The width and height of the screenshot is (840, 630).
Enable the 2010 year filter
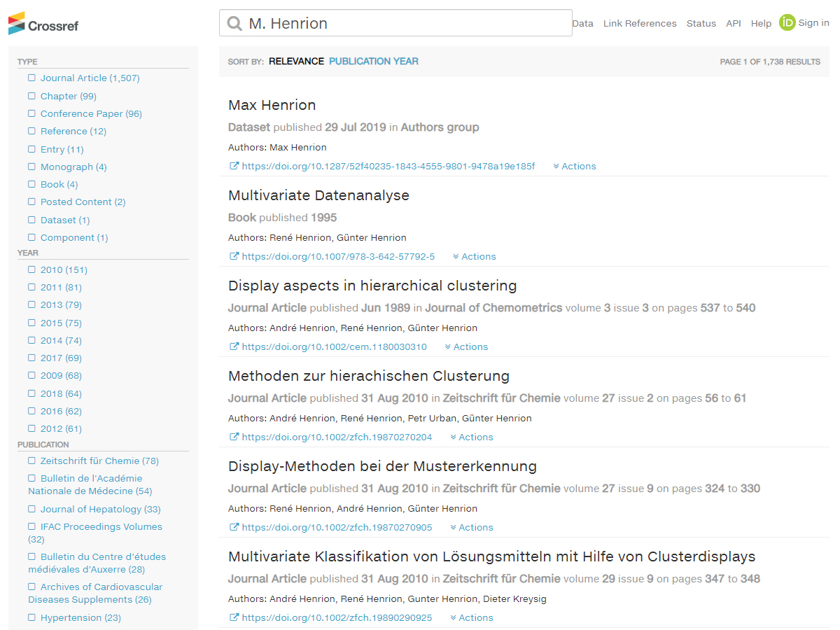[x=32, y=270]
